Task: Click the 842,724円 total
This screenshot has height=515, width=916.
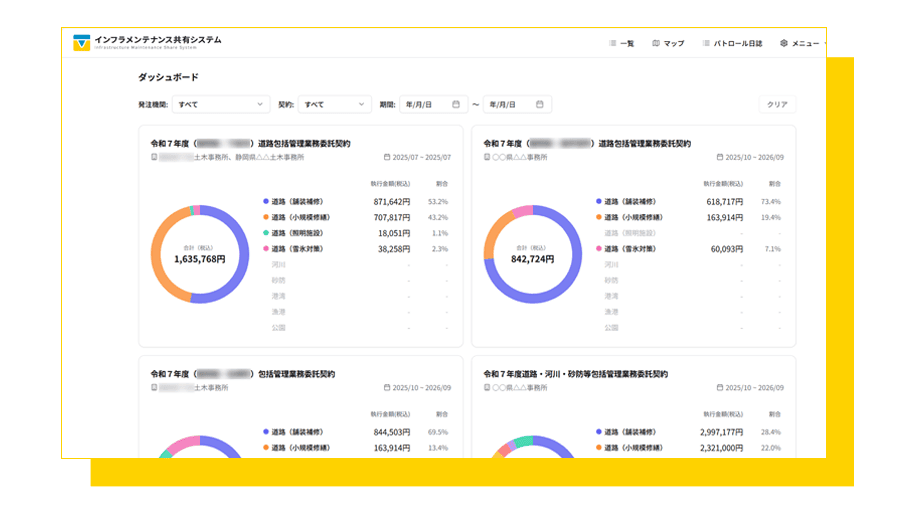Action: click(x=533, y=259)
